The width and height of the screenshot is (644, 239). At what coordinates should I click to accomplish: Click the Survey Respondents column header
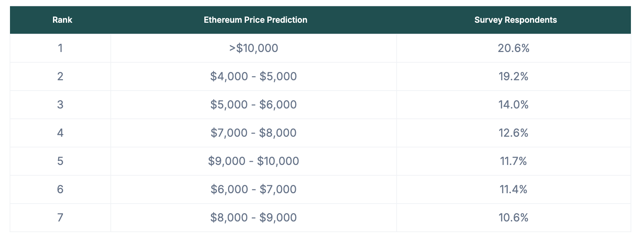click(x=515, y=20)
